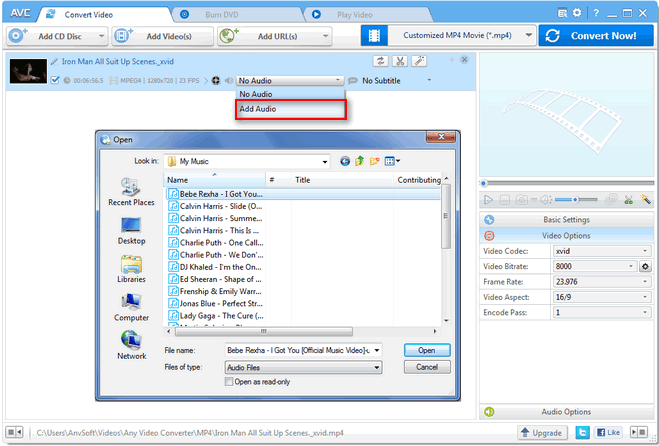Remove the video item with its X icon

tap(464, 60)
